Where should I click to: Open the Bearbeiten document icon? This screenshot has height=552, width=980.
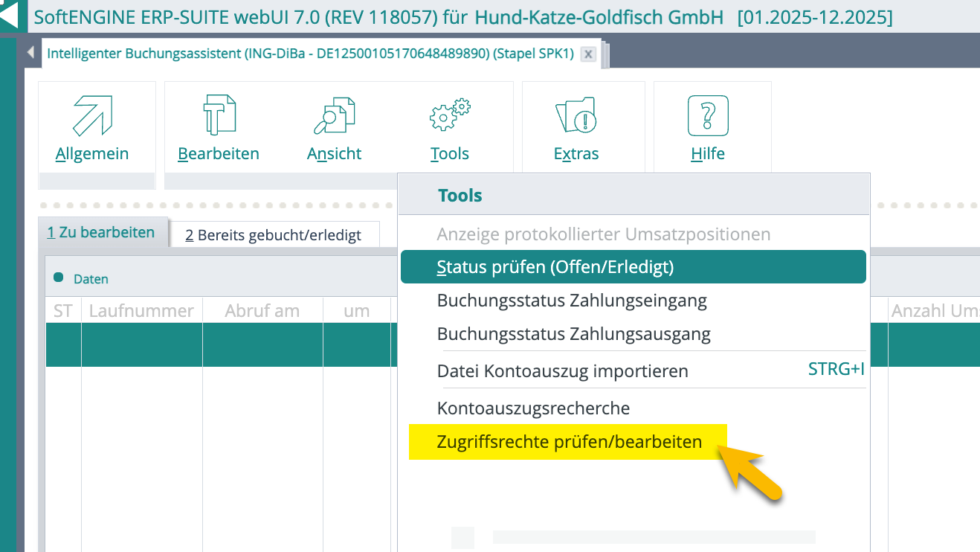[219, 115]
